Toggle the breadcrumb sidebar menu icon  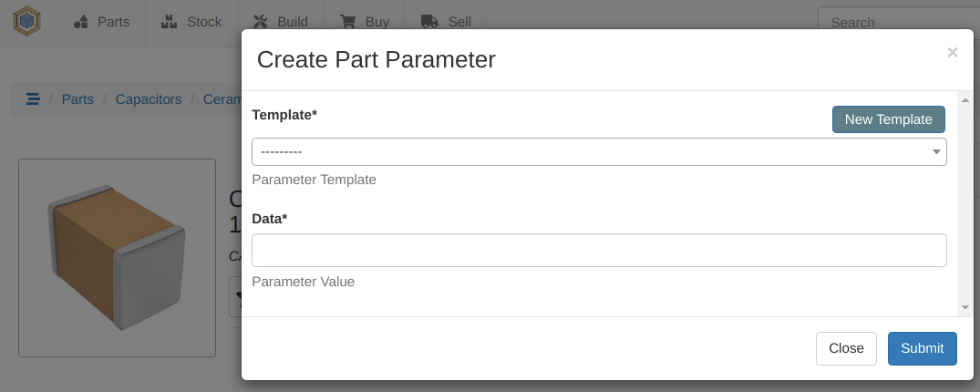[x=33, y=99]
